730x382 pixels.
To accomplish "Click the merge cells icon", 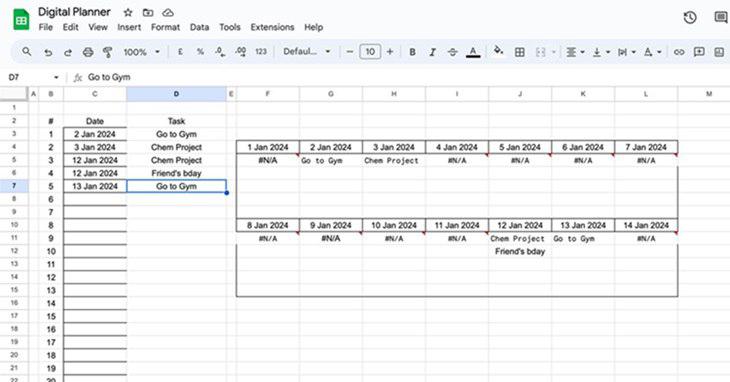I will coord(541,52).
